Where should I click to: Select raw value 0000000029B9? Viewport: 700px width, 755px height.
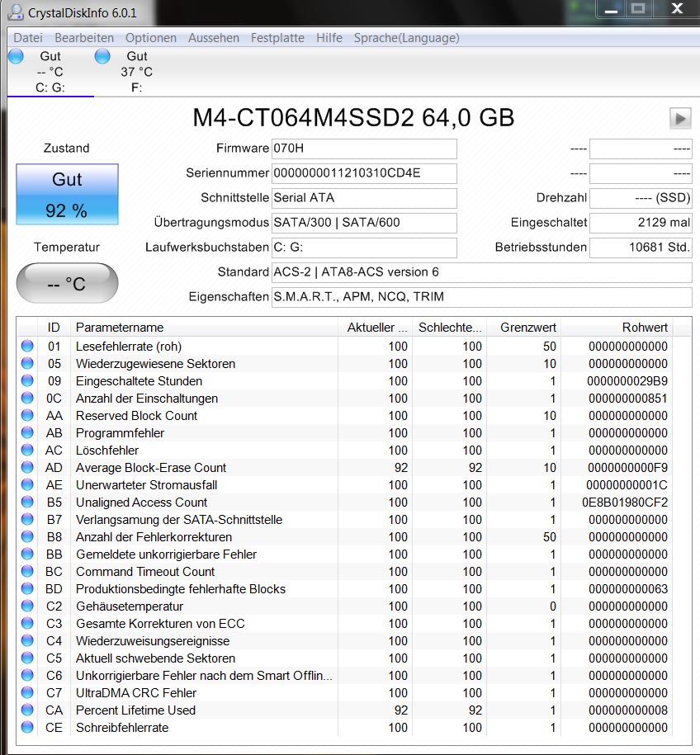point(627,381)
